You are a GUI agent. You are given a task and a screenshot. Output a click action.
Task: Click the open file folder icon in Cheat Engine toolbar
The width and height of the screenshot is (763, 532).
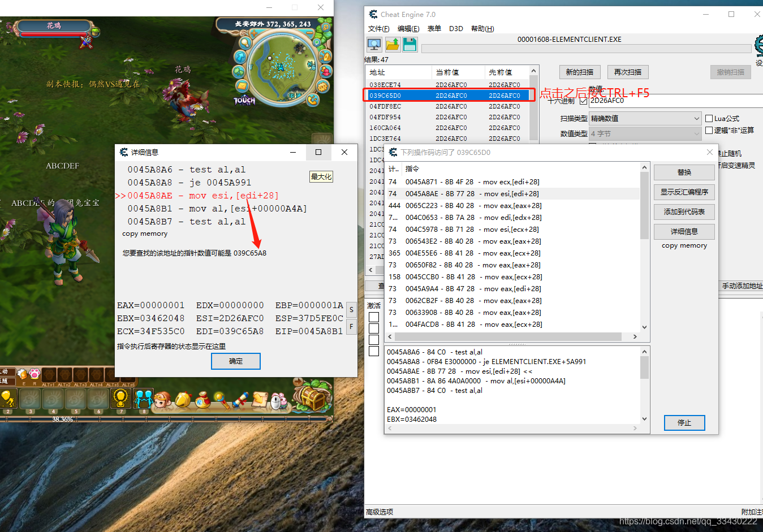click(393, 45)
